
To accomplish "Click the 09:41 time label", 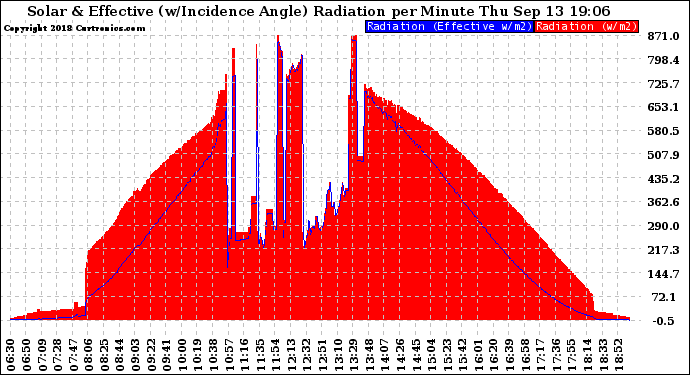I will pos(167,355).
